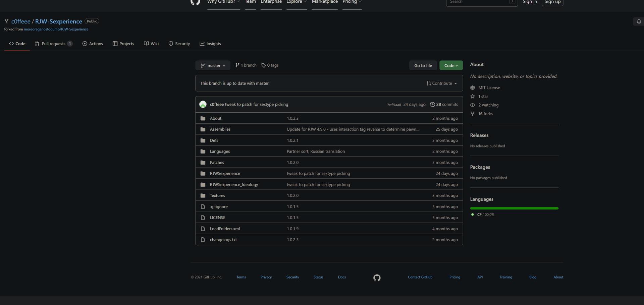Click the tag icon beside 0 tags

[x=264, y=65]
